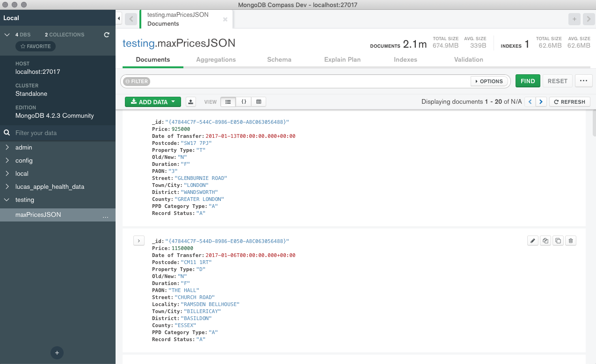Collapse the sidebar with the left arrow
The image size is (596, 364).
tap(119, 19)
